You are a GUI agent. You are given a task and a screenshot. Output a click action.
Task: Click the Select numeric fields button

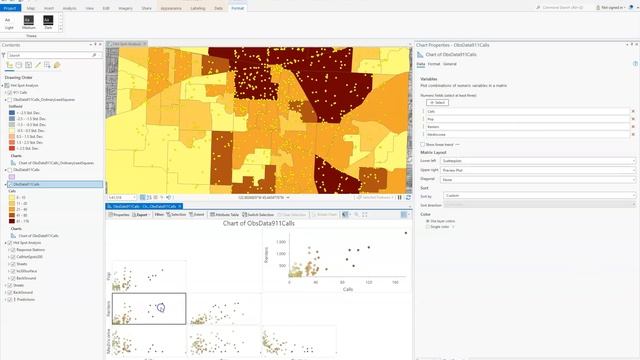438,102
